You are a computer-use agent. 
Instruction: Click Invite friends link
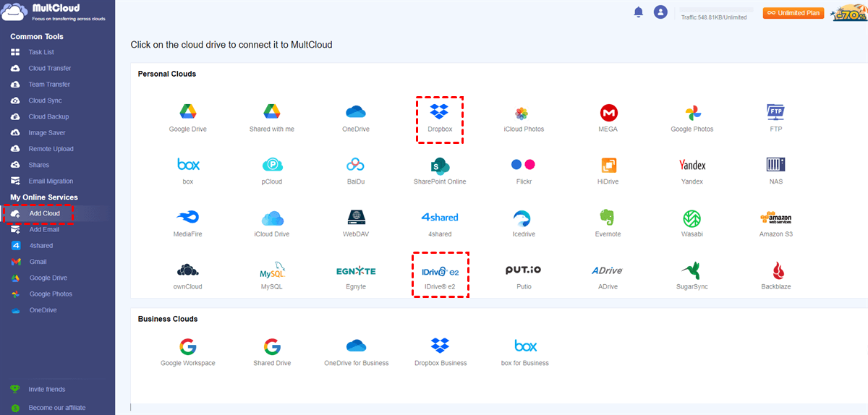click(46, 389)
